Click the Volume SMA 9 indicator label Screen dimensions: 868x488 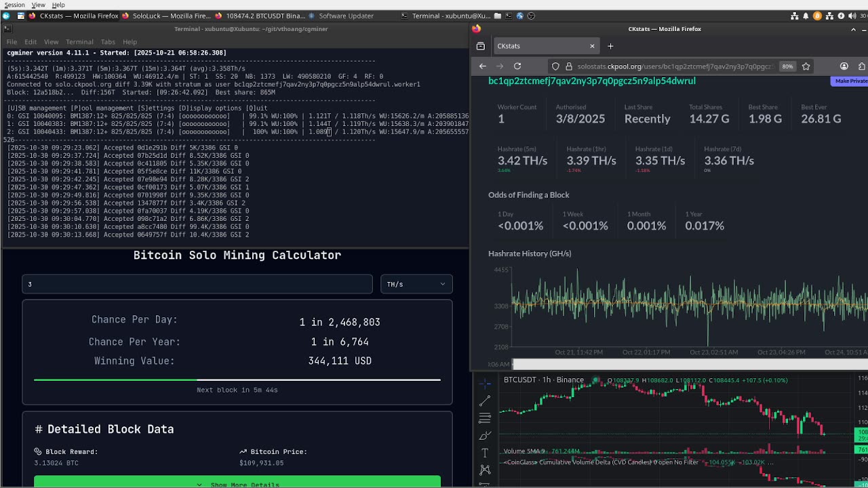pyautogui.click(x=524, y=451)
